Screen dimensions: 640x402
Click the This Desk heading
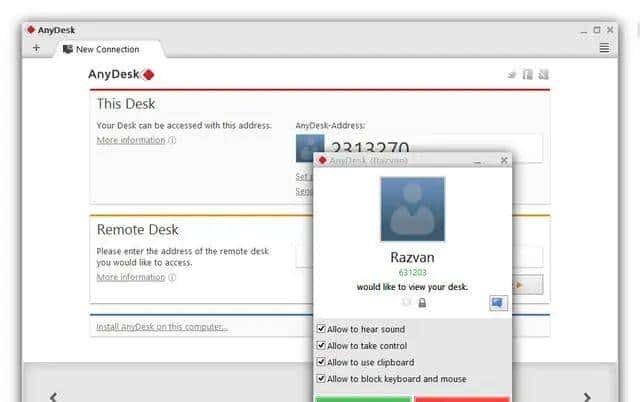click(x=126, y=104)
